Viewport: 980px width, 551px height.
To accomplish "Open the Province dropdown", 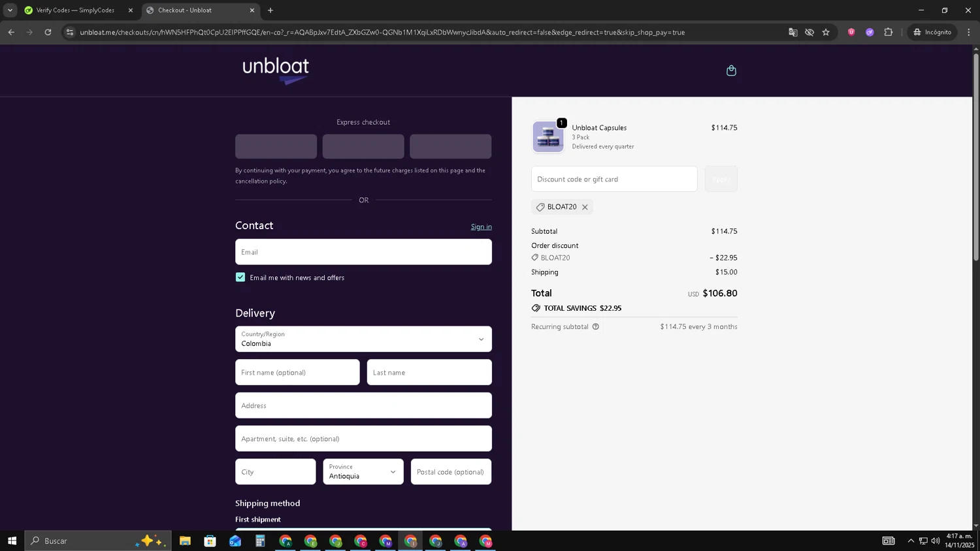I will point(363,471).
